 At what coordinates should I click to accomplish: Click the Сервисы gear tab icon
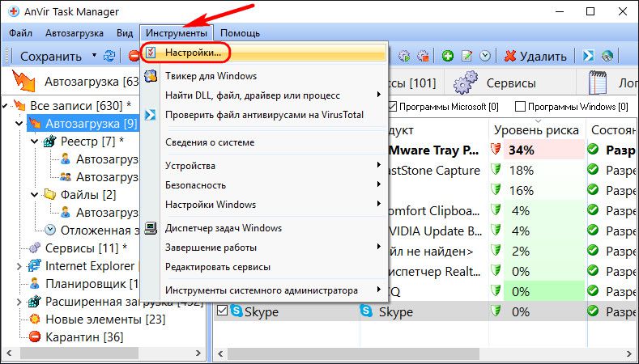click(x=464, y=83)
